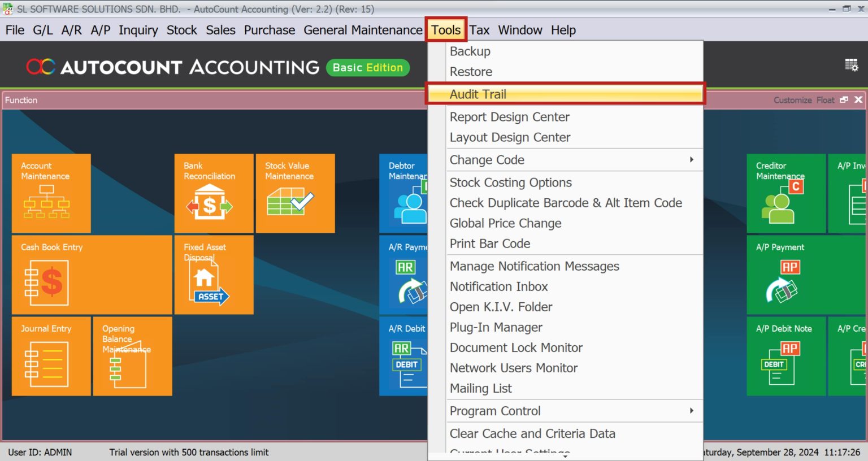Image resolution: width=868 pixels, height=461 pixels.
Task: Launch Opening Balance Maintenance
Action: pyautogui.click(x=133, y=356)
